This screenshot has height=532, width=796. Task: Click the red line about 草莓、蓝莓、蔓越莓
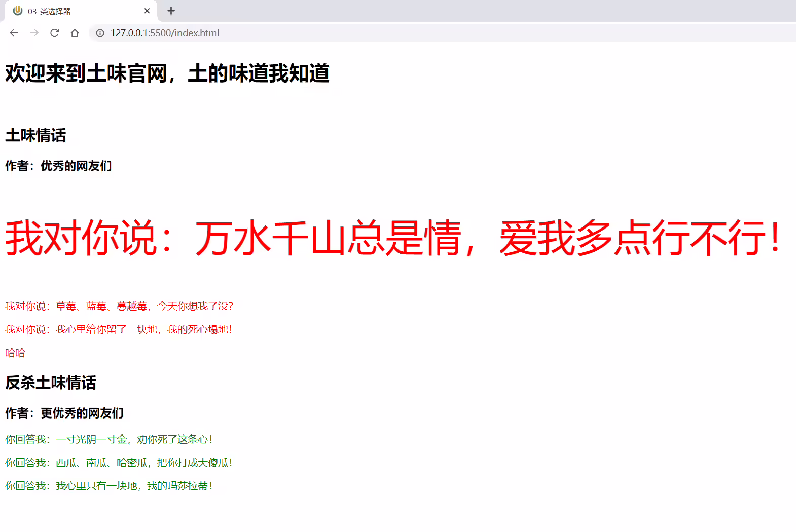click(x=119, y=306)
